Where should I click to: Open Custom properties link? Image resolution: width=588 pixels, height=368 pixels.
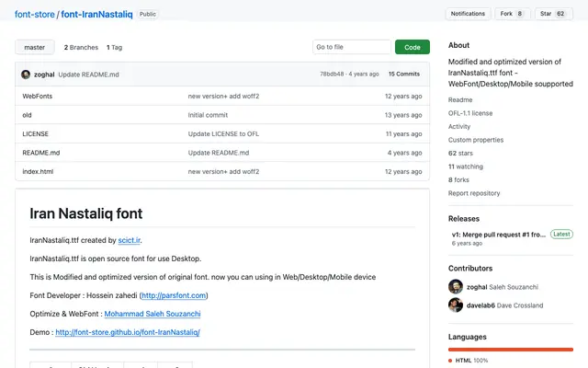(476, 140)
